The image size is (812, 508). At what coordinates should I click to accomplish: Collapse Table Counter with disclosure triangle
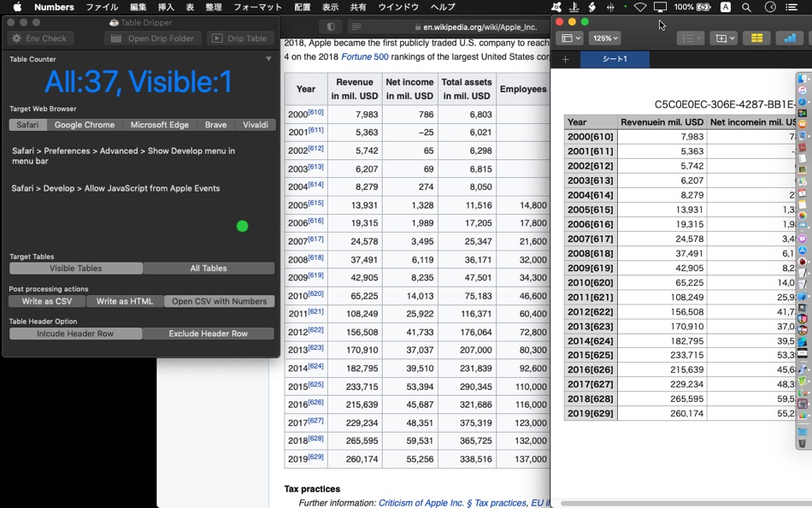click(x=268, y=59)
